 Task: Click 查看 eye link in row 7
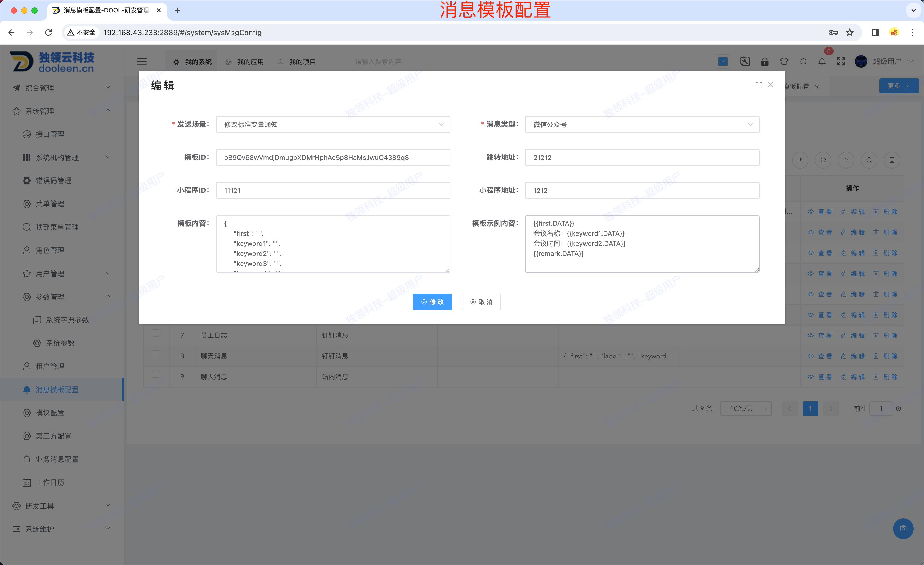(820, 335)
